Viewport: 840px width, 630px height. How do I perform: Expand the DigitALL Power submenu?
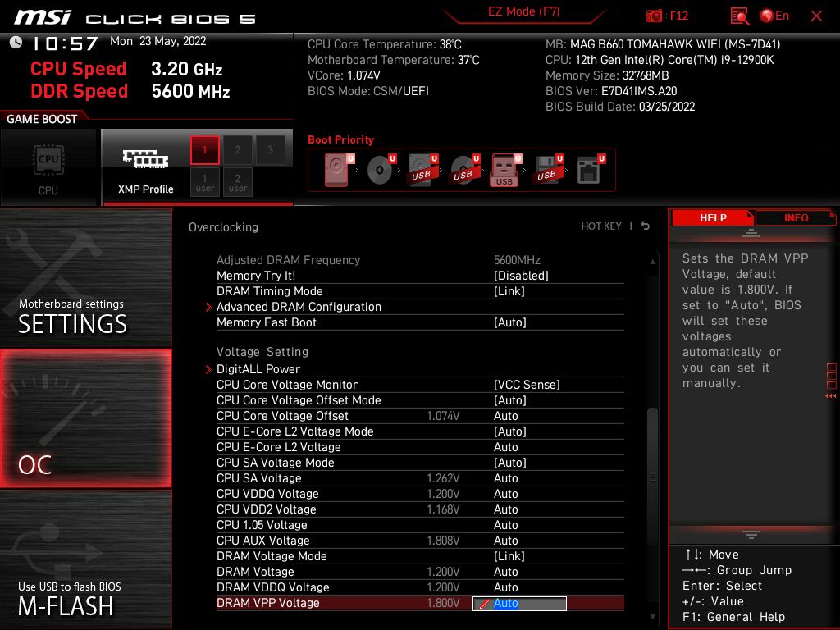click(x=420, y=369)
